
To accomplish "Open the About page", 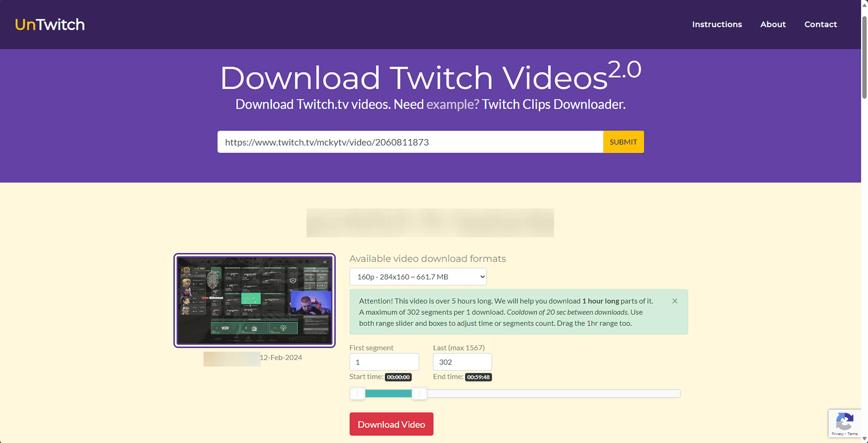I will (x=772, y=24).
